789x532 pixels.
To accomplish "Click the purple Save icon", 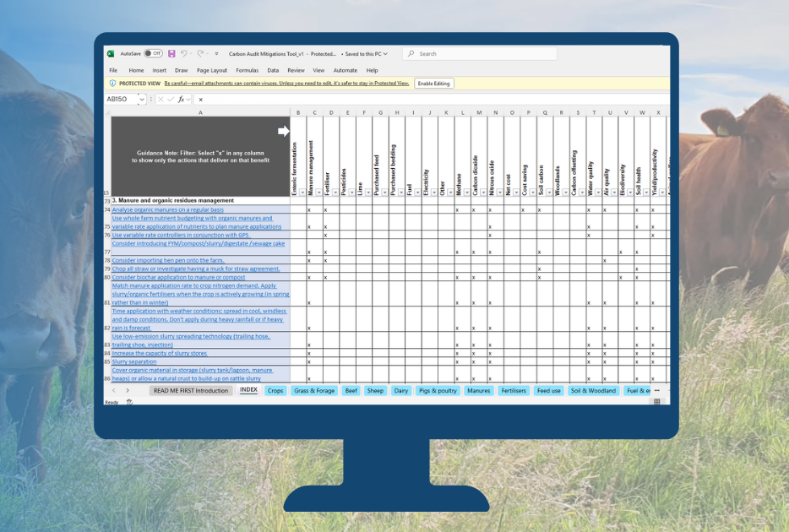I will [x=171, y=54].
